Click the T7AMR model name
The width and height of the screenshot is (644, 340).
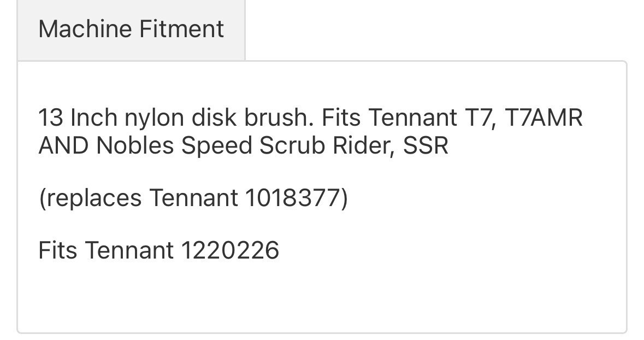tap(543, 118)
